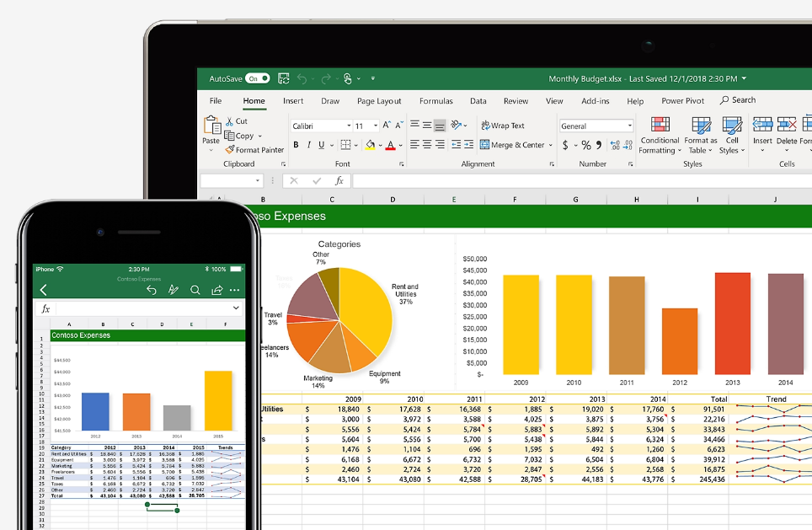Viewport: 812px width, 530px height.
Task: Click Insert Function fx on tablet
Action: [339, 181]
